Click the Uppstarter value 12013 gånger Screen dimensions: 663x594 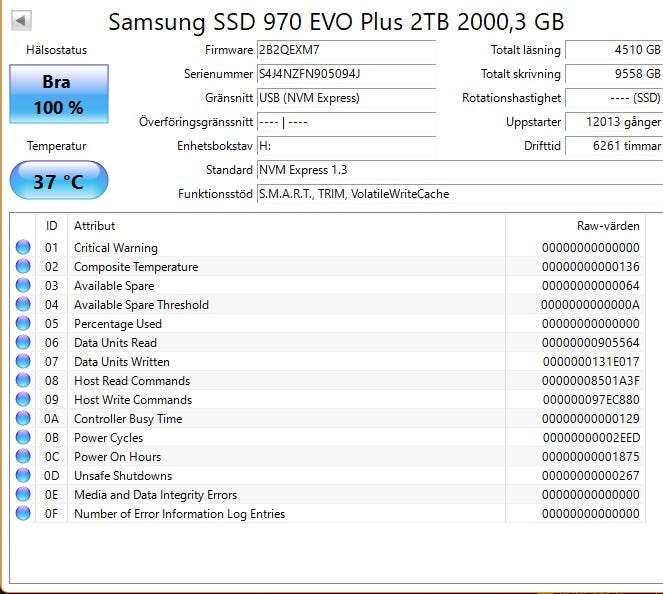click(x=614, y=122)
